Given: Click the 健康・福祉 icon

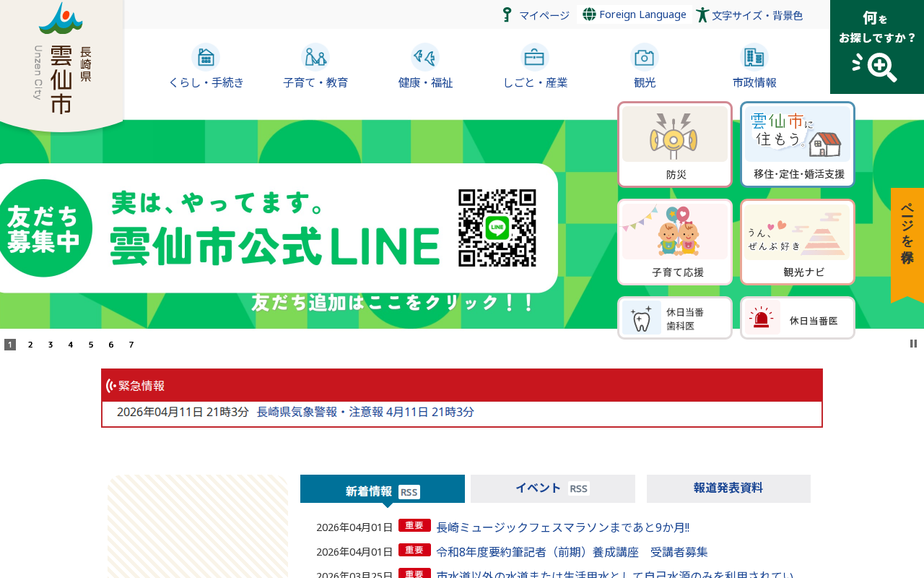Looking at the screenshot, I should pos(425,56).
